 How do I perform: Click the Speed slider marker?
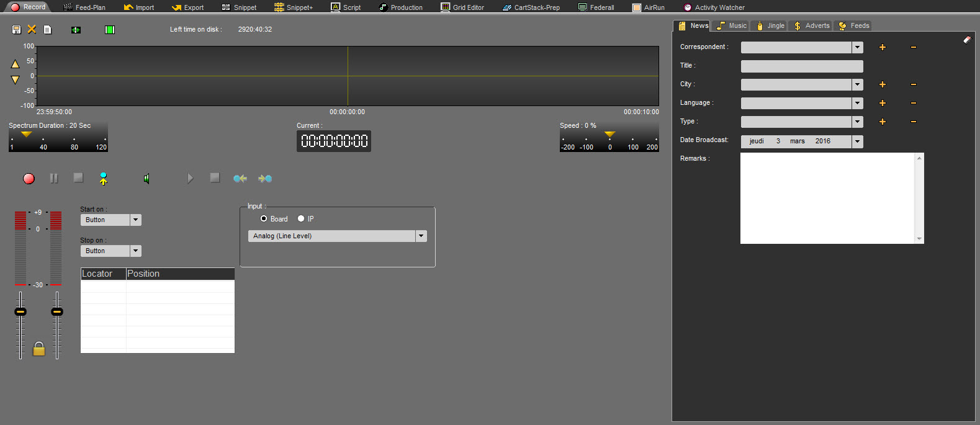[610, 134]
